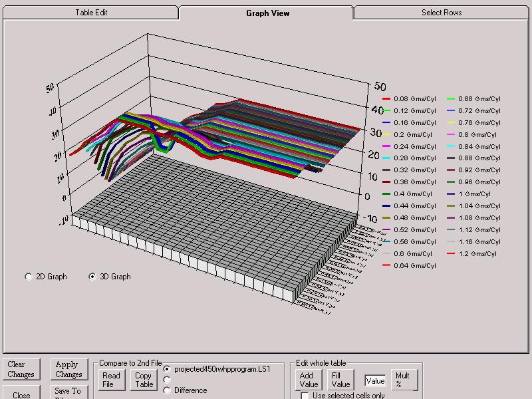Switch to the Table Edit tab
The height and width of the screenshot is (399, 532).
90,13
